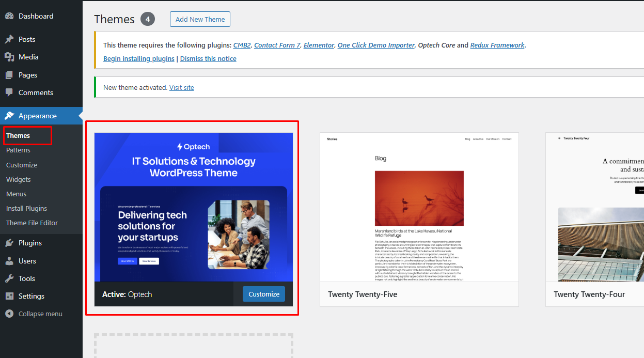Open the Visit site link

(x=182, y=87)
